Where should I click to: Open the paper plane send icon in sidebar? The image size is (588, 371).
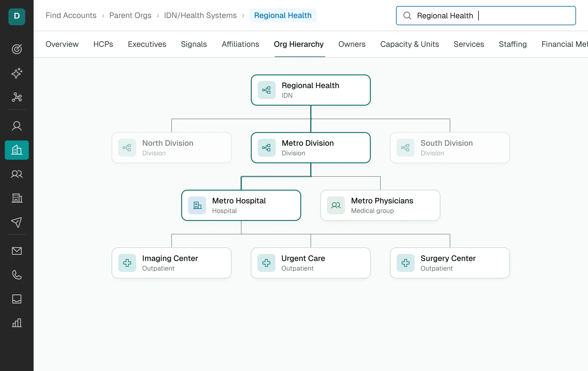[x=17, y=222]
